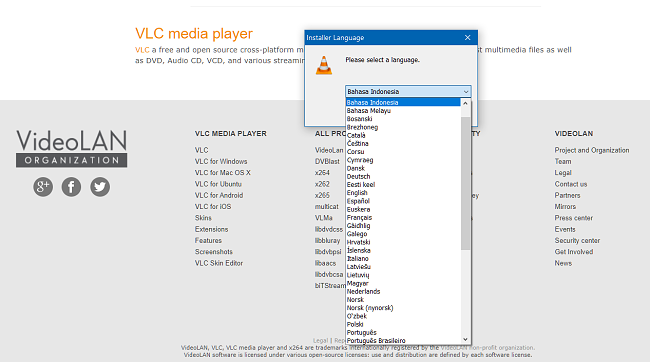
Task: Close the Installer Language dialog
Action: (x=468, y=38)
